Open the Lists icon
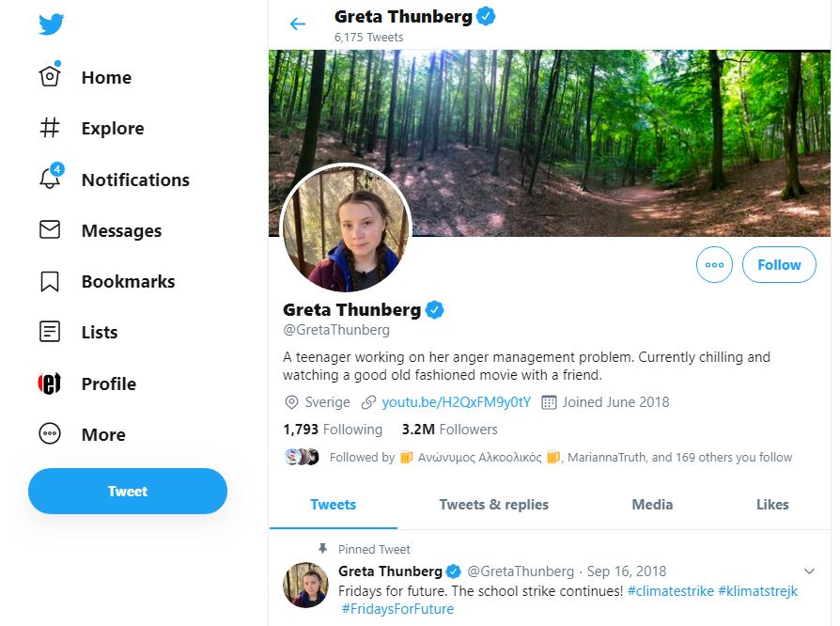The image size is (840, 626). tap(50, 331)
